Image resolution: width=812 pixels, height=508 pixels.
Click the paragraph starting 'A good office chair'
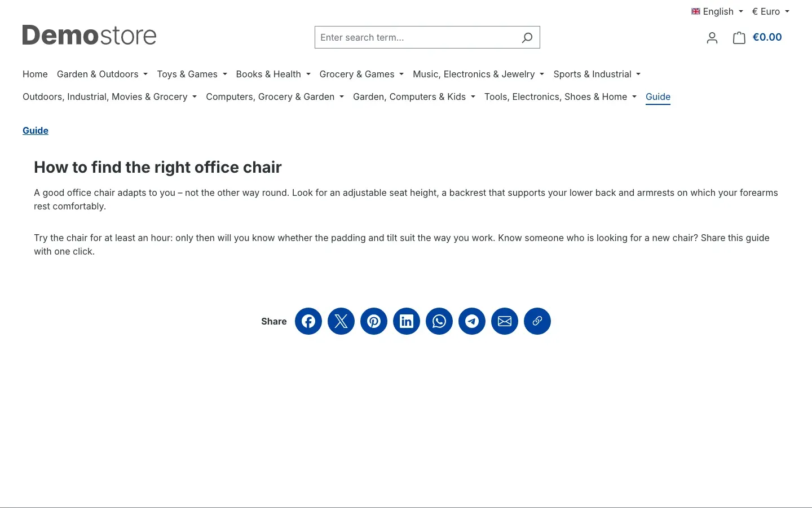coord(406,199)
